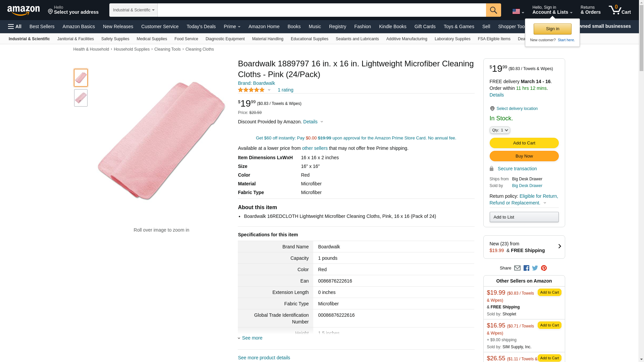Share product on Pinterest
This screenshot has width=644, height=362.
click(x=544, y=268)
